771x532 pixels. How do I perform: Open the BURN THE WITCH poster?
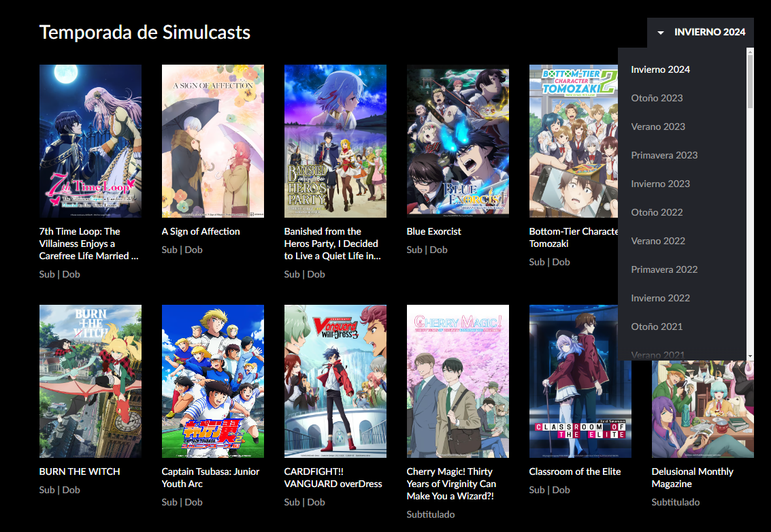tap(91, 381)
